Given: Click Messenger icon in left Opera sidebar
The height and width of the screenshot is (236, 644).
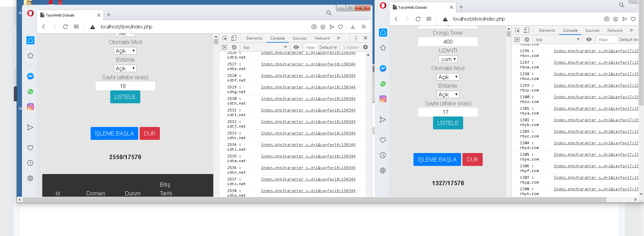Looking at the screenshot, I should [x=30, y=76].
